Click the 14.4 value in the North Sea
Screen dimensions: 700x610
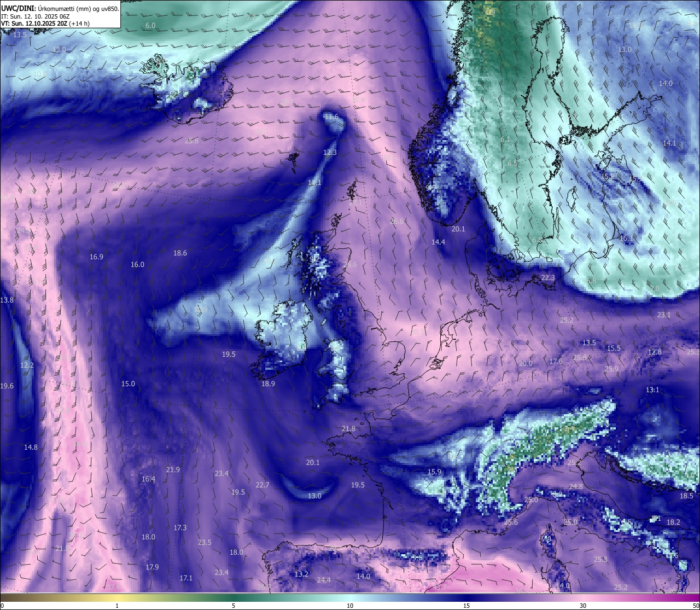point(438,242)
